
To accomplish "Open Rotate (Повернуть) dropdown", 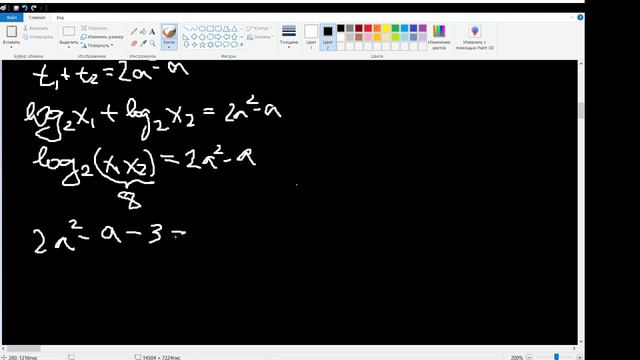I will tap(97, 45).
